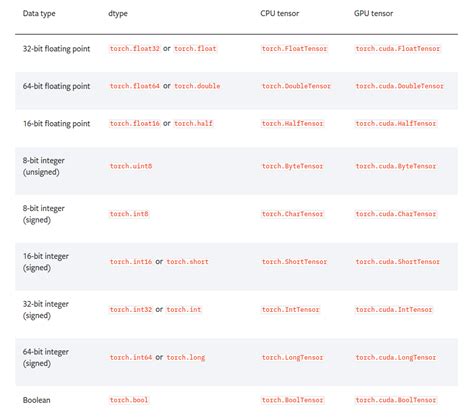Viewport: 474px width, 420px height.
Task: Click the torch.float32 dtype code
Action: pyautogui.click(x=135, y=49)
